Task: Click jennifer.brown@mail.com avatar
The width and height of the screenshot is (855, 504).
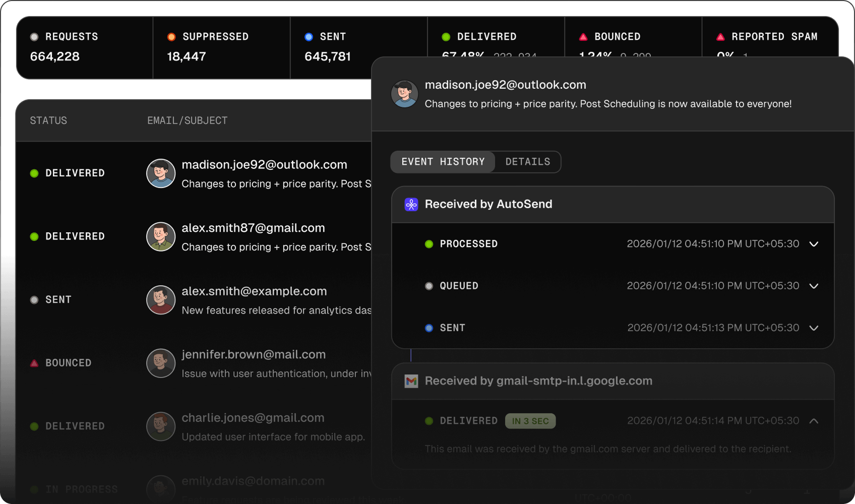Action: 161,363
